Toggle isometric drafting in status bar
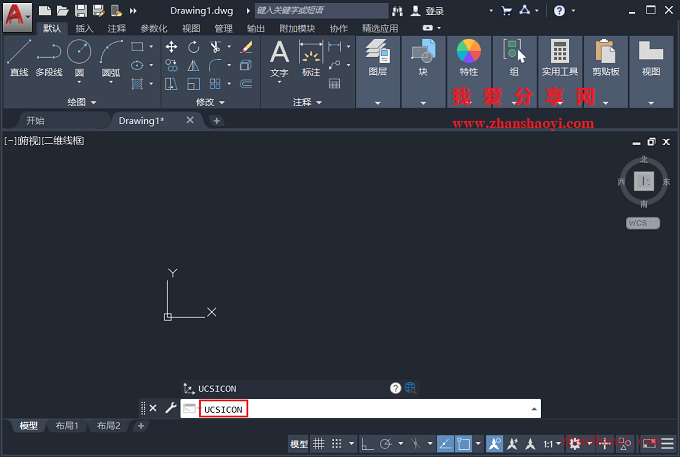The height and width of the screenshot is (457, 680). [x=415, y=444]
